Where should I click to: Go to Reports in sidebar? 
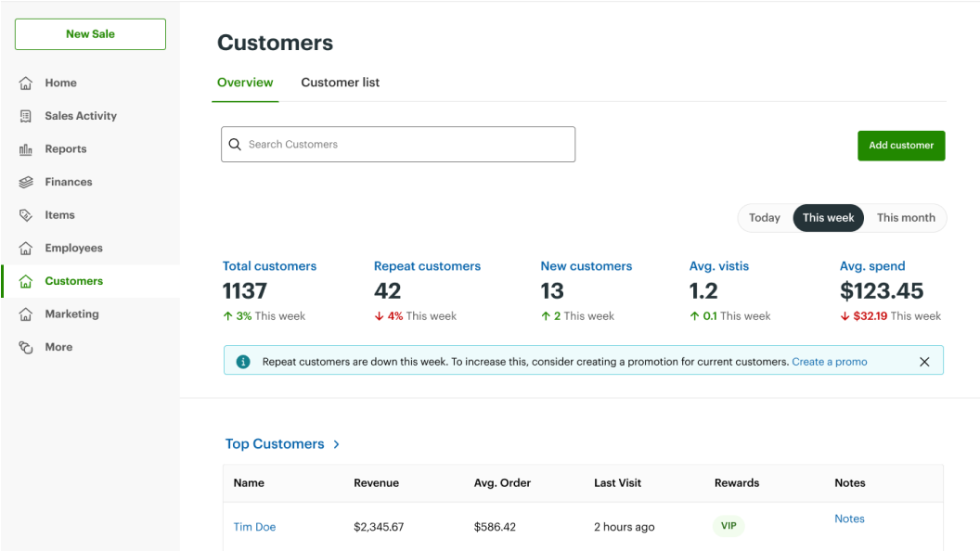tap(66, 148)
